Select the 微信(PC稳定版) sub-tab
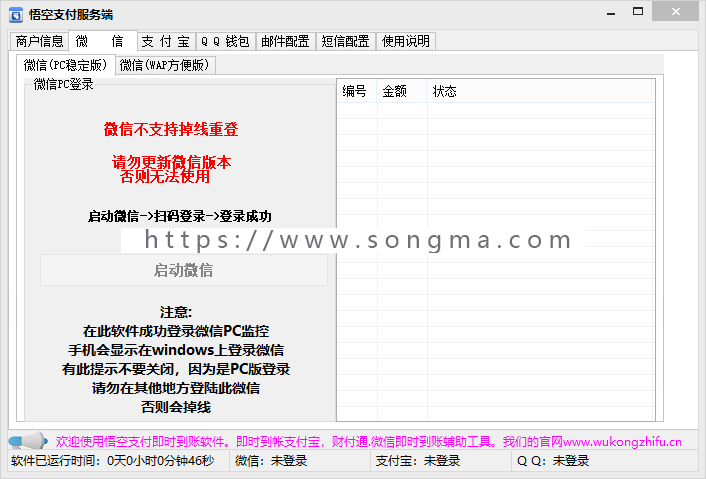Viewport: 706px width, 479px height. pyautogui.click(x=66, y=65)
